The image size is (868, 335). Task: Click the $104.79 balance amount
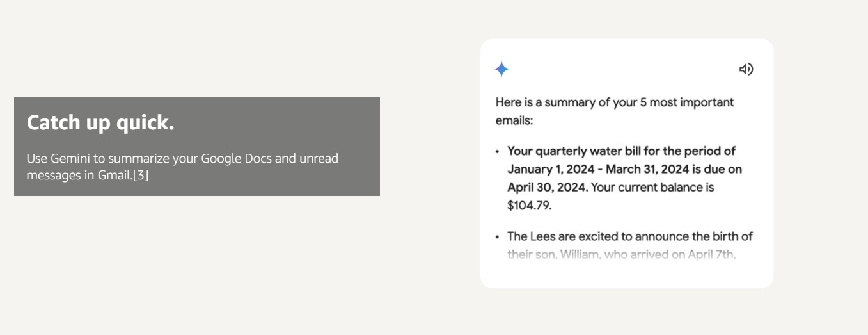tap(529, 206)
